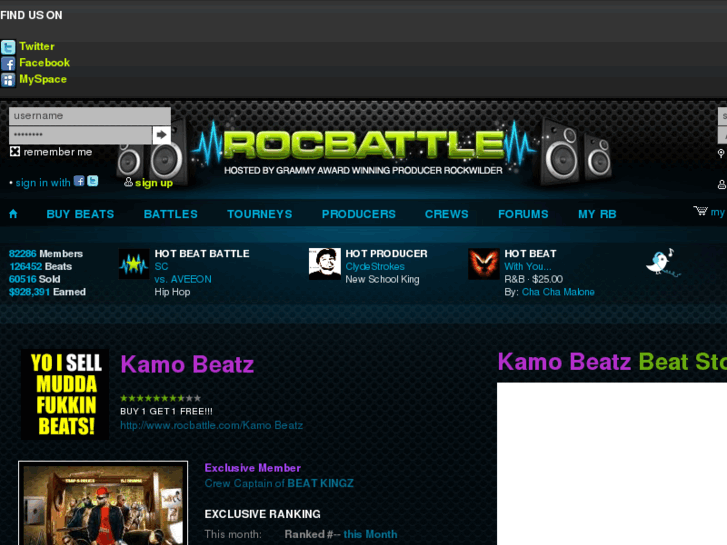
Task: Click the 60516 Sold count
Action: click(x=34, y=279)
